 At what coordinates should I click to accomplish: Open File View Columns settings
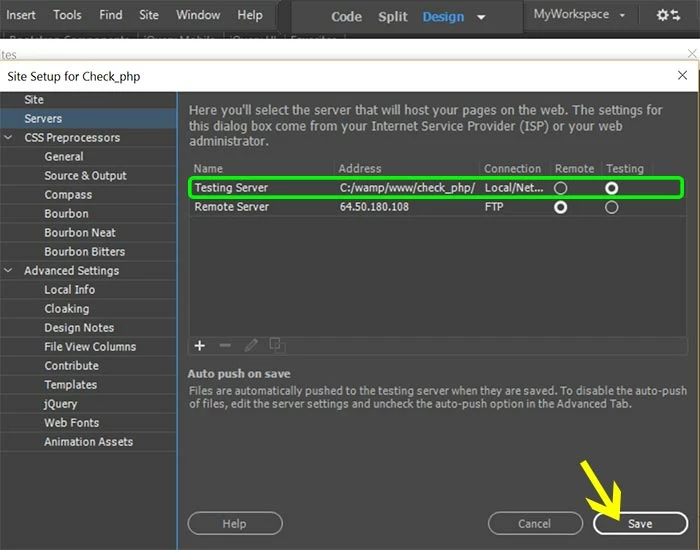[x=90, y=347]
